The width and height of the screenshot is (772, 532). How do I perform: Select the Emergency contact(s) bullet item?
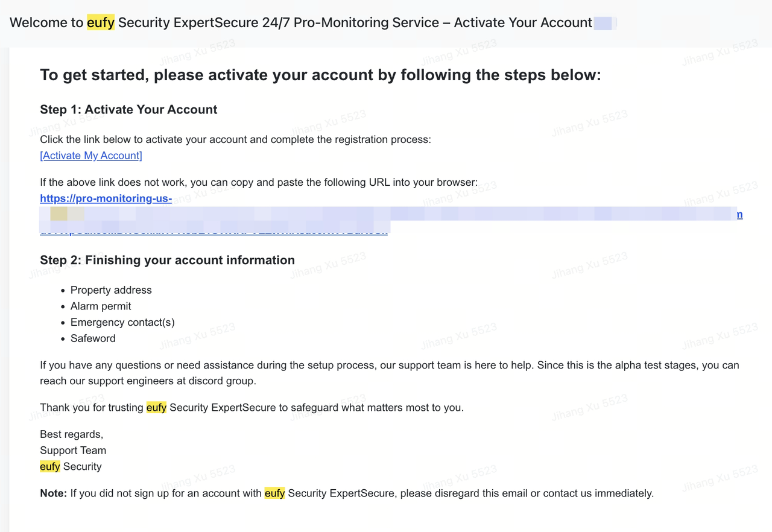click(x=122, y=322)
